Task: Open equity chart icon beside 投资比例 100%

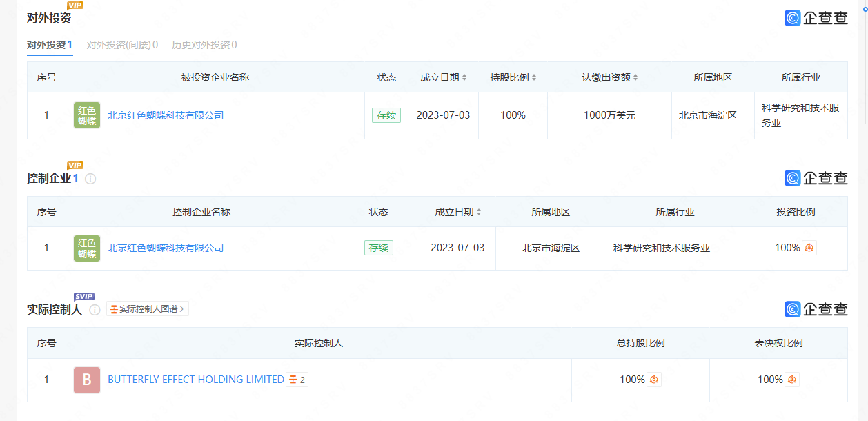Action: tap(810, 248)
